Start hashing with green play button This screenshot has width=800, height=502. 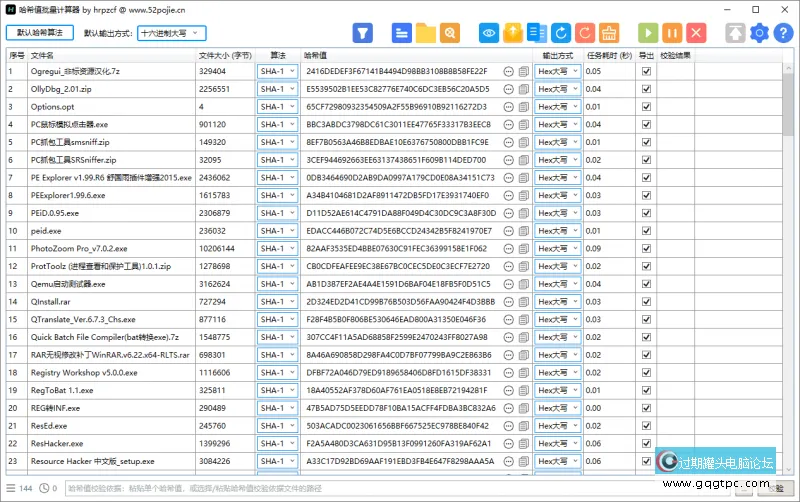tap(648, 33)
